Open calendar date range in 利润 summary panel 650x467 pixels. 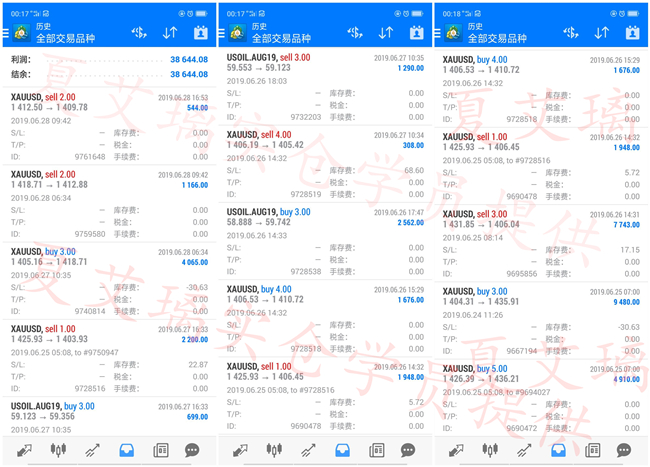coord(201,33)
